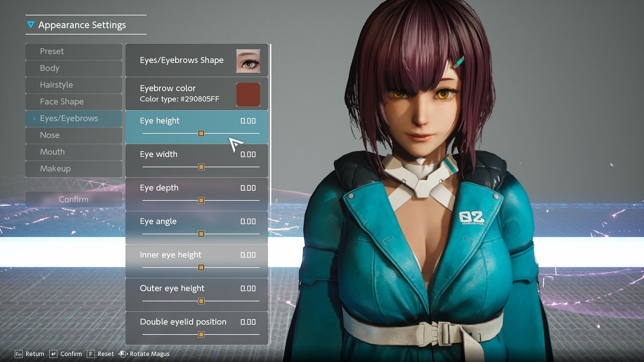
Task: Click the Makeup settings option
Action: coord(74,168)
